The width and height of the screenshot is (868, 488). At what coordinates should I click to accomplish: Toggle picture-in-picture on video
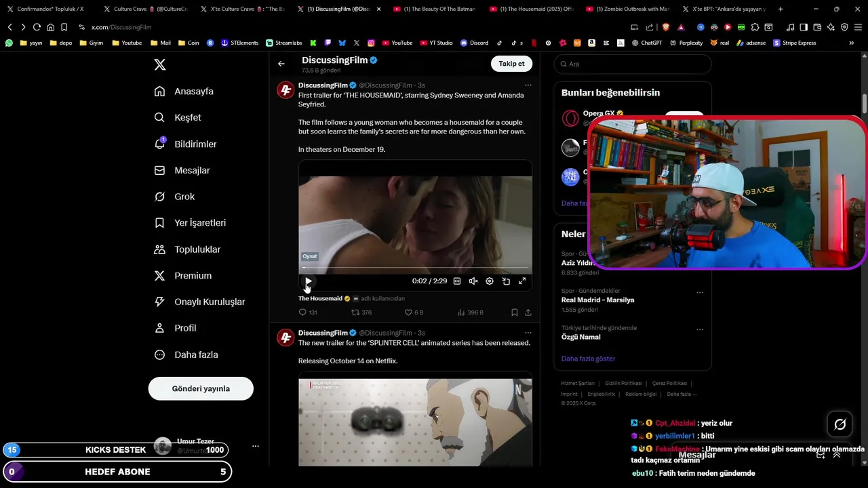coord(506,281)
